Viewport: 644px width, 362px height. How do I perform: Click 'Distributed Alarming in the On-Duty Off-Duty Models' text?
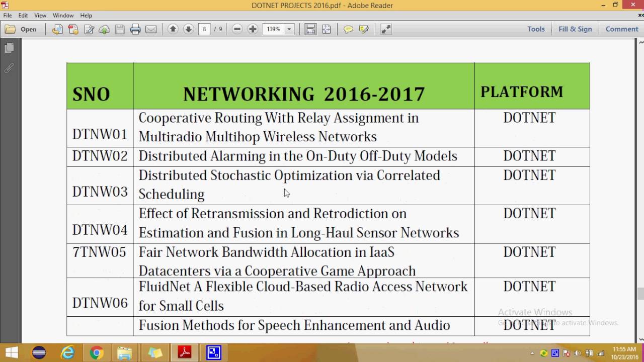tap(298, 156)
